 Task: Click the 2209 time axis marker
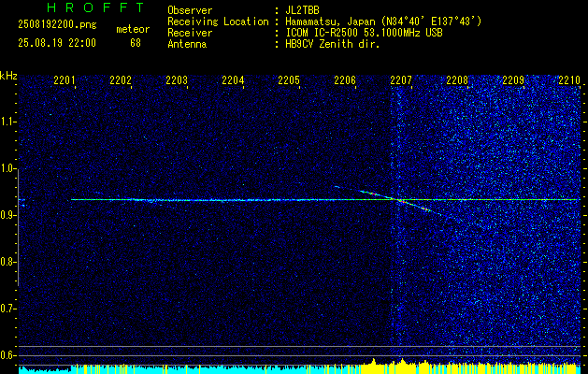point(513,80)
